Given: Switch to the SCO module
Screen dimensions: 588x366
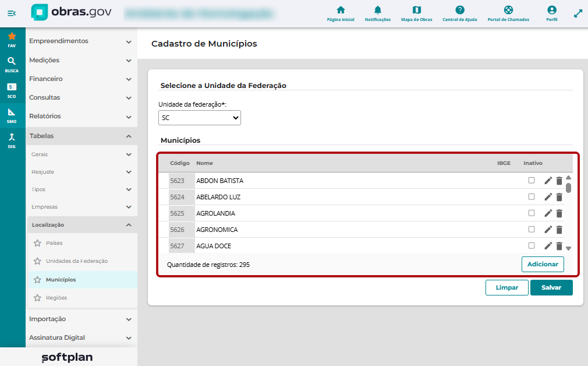Looking at the screenshot, I should [12, 90].
